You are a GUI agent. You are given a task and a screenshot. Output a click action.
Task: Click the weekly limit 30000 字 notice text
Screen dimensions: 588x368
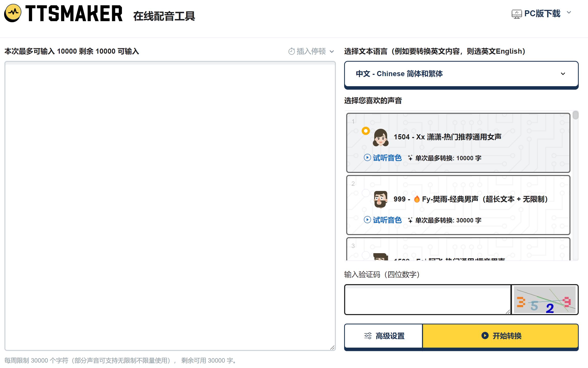120,361
